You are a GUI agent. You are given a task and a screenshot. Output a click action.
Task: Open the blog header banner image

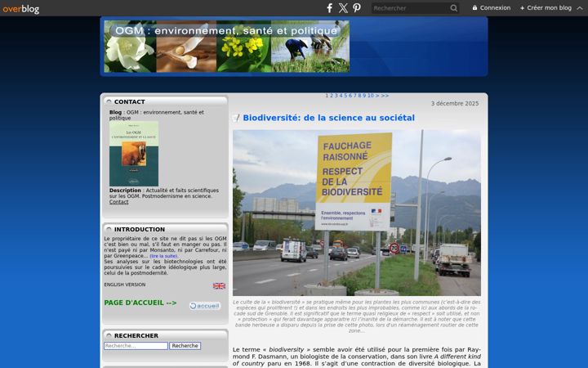226,46
